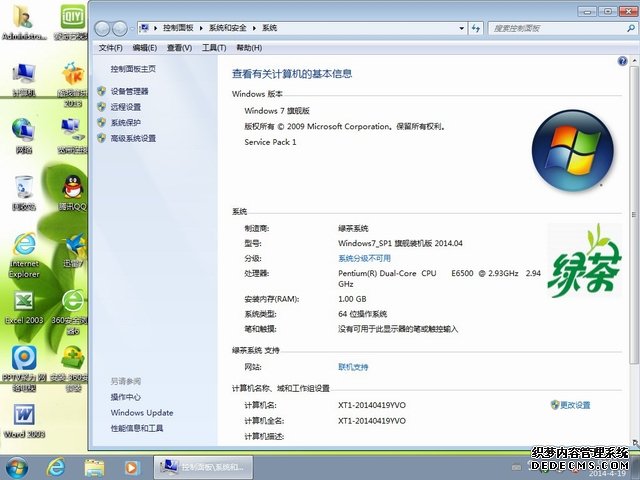The height and width of the screenshot is (480, 640).
Task: Open the 工具(T) menu
Action: 214,48
